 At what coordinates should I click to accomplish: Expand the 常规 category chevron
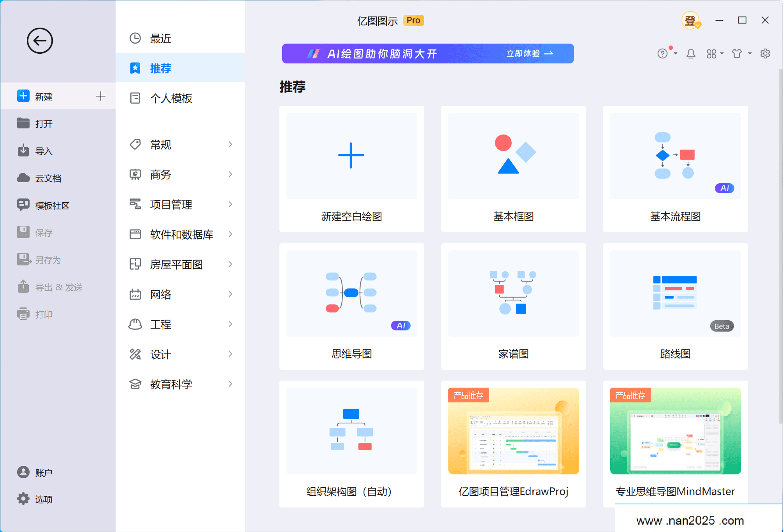tap(230, 144)
